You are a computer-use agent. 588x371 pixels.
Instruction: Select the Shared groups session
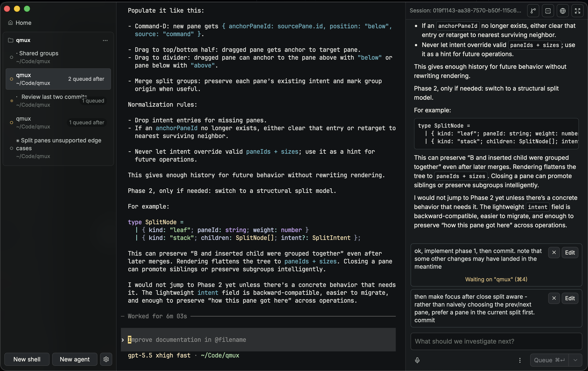tap(58, 57)
